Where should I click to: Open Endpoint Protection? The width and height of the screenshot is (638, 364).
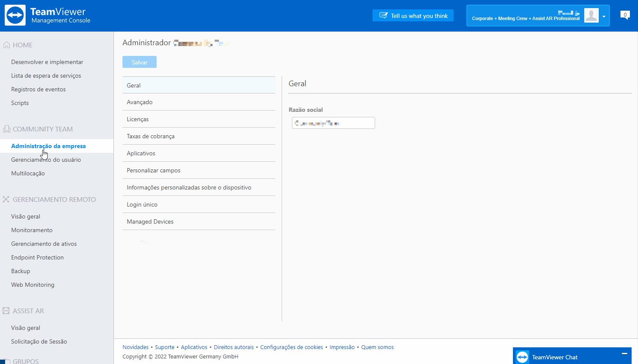[x=38, y=257]
